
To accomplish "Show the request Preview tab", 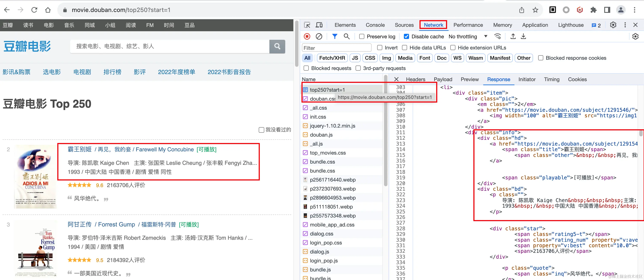I will [x=470, y=79].
